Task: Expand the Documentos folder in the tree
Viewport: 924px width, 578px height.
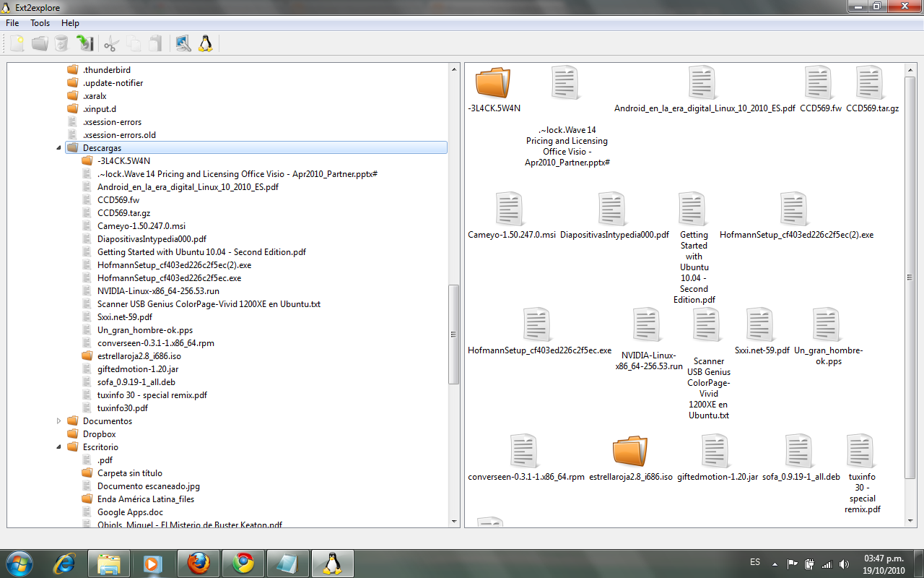Action: pos(60,420)
